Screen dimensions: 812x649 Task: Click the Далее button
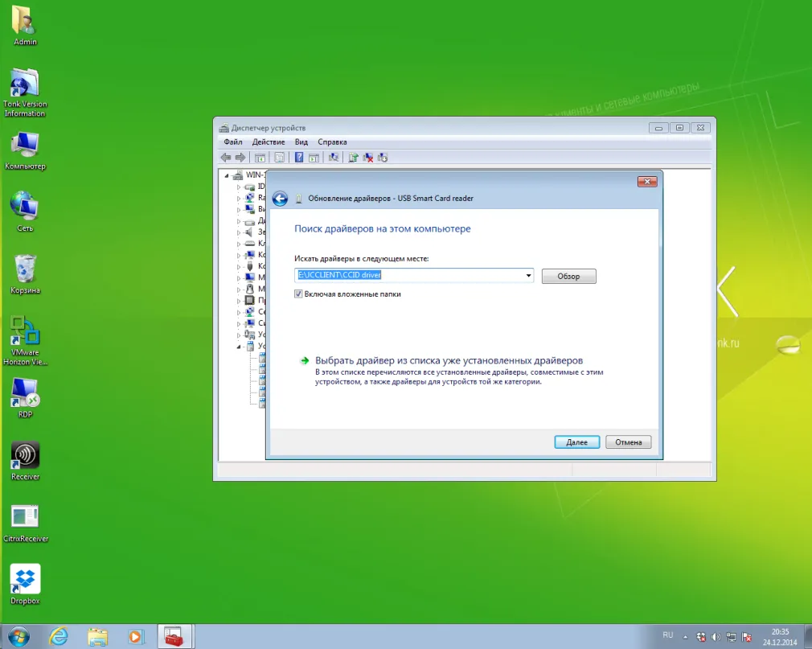pos(577,442)
